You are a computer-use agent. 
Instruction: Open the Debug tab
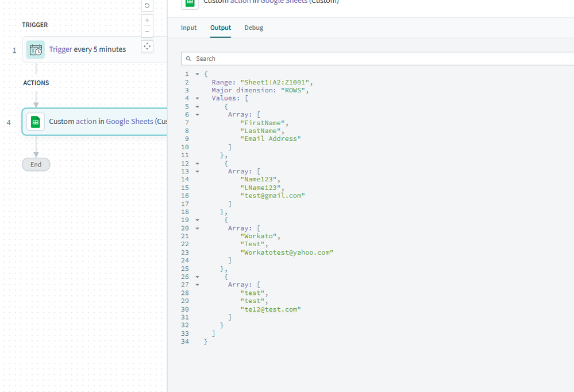253,28
